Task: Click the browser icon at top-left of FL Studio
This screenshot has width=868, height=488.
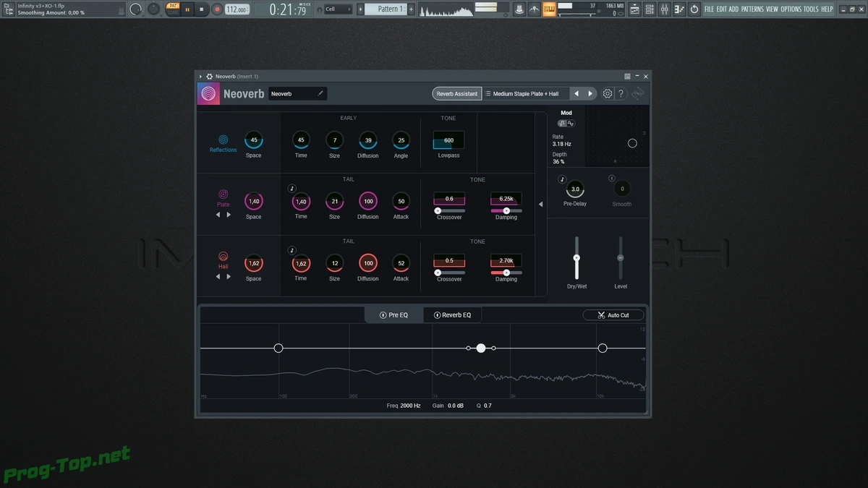Action: tap(9, 9)
